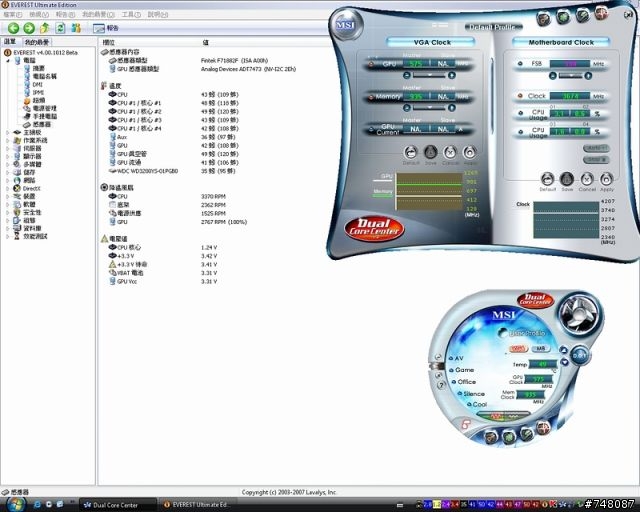This screenshot has width=640, height=512.
Task: Select the Silence profile mode
Action: pos(471,394)
